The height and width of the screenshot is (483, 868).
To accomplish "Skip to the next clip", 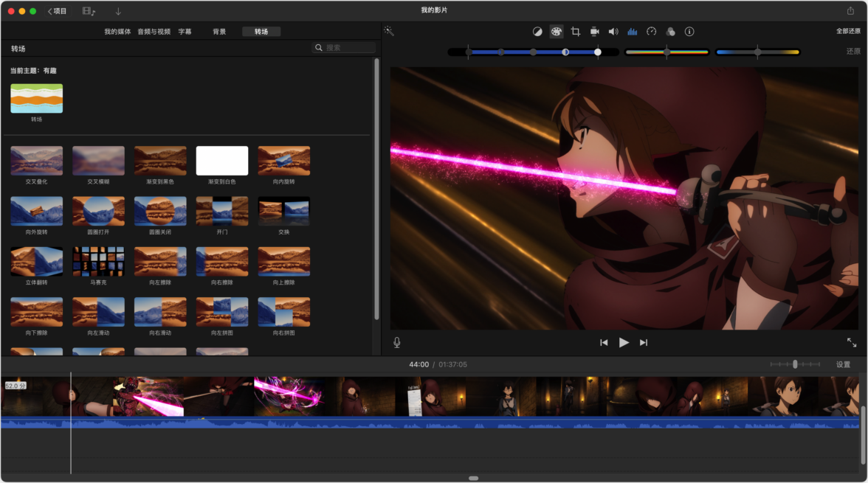I will click(644, 342).
